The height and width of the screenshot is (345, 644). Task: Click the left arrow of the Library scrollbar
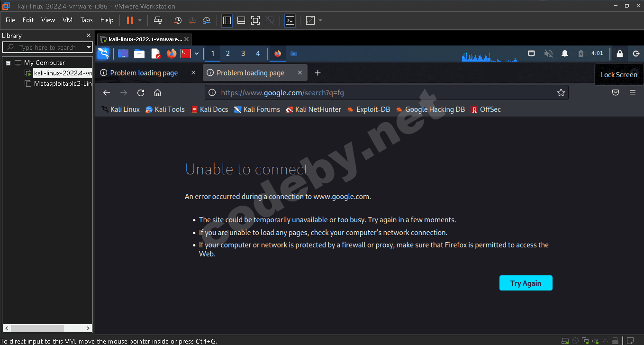tap(7, 328)
